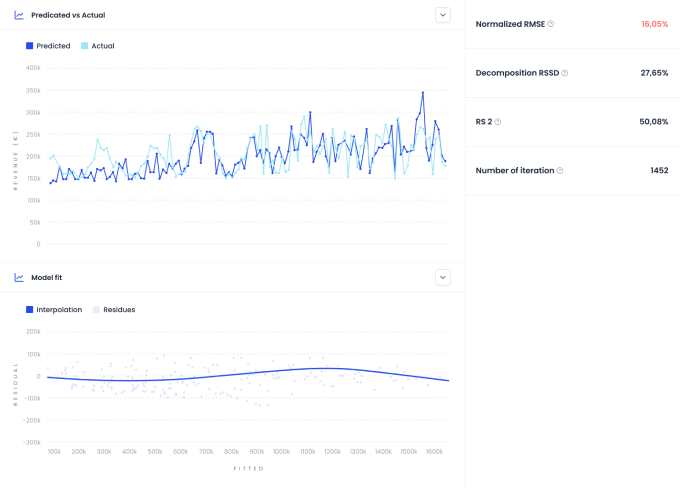Click the 50,08% RS 2 value
The width and height of the screenshot is (680, 488).
tap(654, 122)
